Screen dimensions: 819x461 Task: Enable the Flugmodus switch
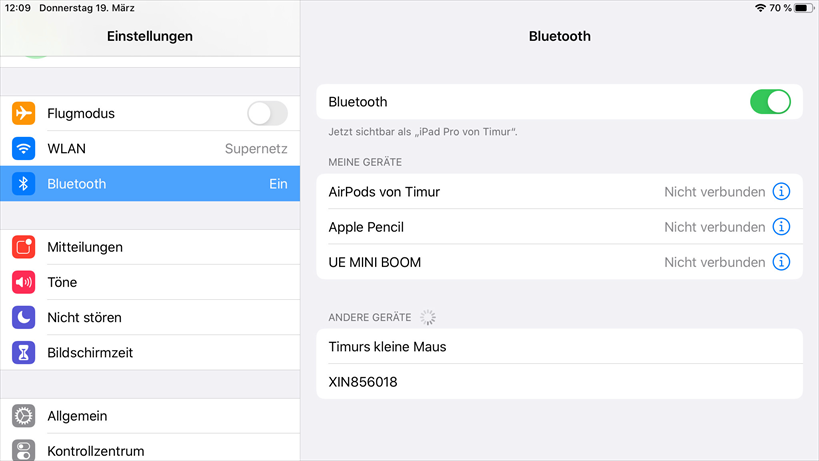tap(267, 114)
